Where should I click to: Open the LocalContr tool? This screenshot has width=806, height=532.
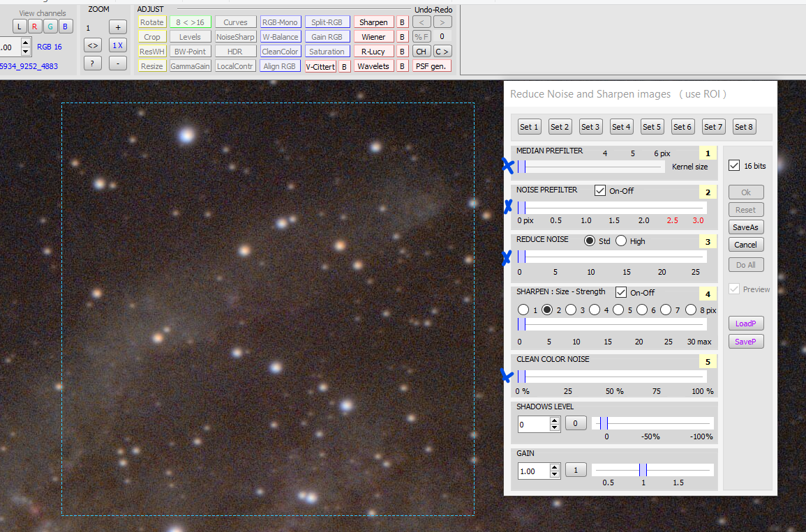coord(235,66)
